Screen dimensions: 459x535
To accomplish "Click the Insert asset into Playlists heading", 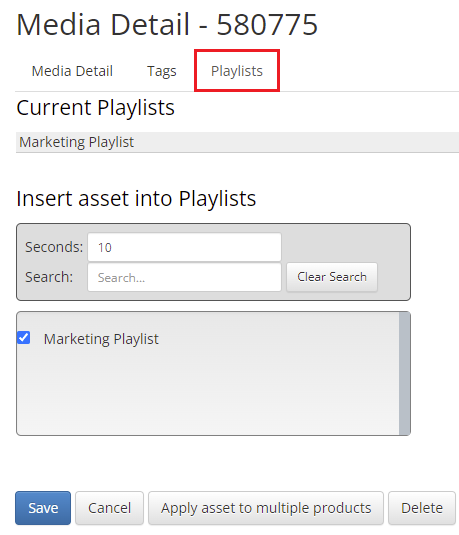I will pos(136,199).
